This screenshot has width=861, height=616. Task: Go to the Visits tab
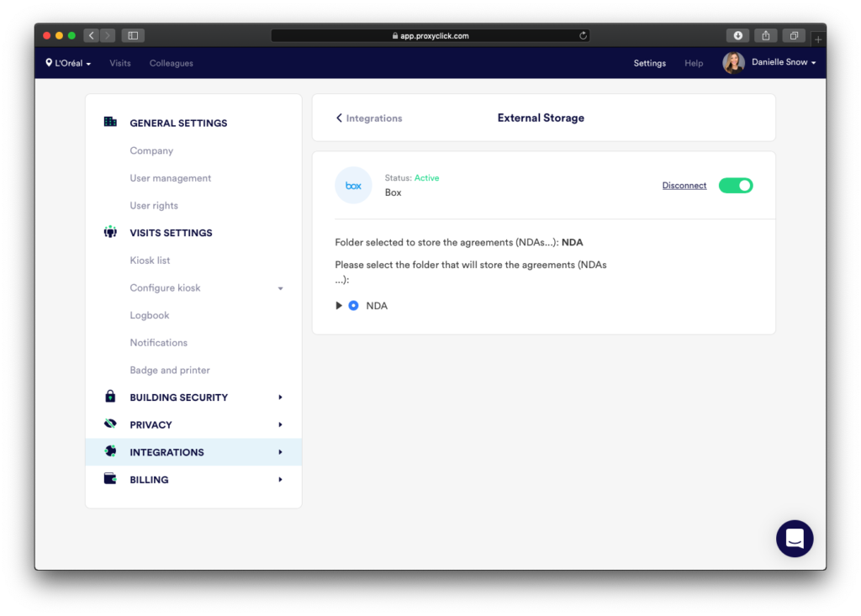(120, 63)
